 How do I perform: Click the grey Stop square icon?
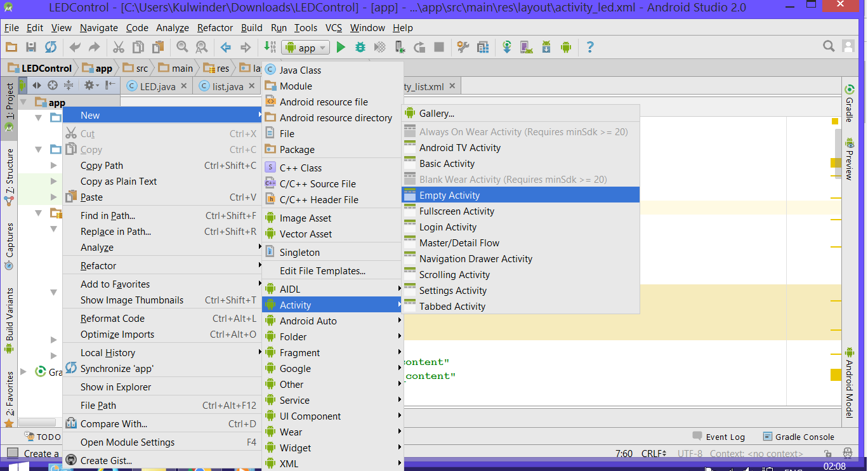coord(438,47)
